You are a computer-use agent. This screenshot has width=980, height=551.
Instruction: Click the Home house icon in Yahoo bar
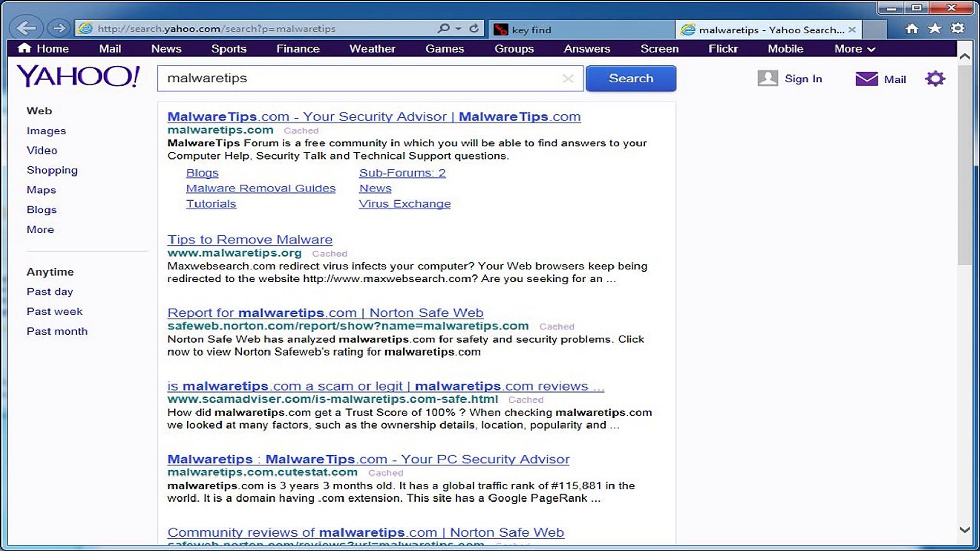tap(24, 48)
